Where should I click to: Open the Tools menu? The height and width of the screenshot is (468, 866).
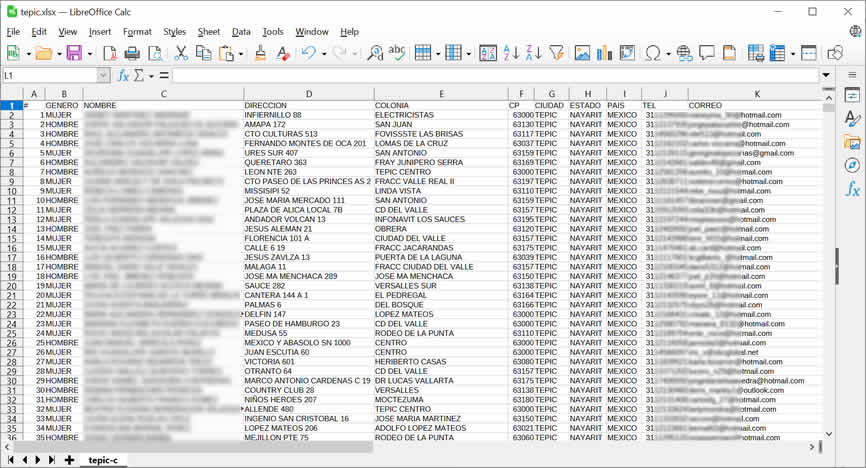click(273, 31)
